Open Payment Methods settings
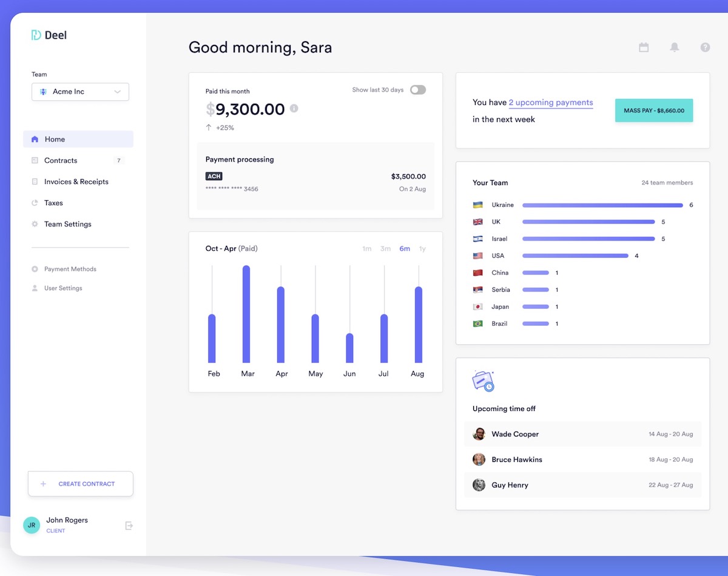Image resolution: width=728 pixels, height=576 pixels. (70, 269)
